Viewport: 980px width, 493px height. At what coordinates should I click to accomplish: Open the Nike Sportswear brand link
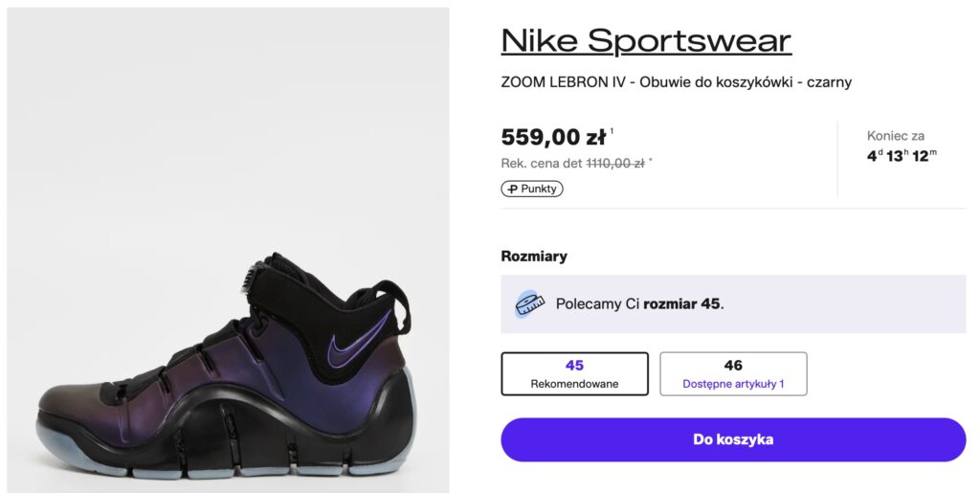click(x=646, y=40)
